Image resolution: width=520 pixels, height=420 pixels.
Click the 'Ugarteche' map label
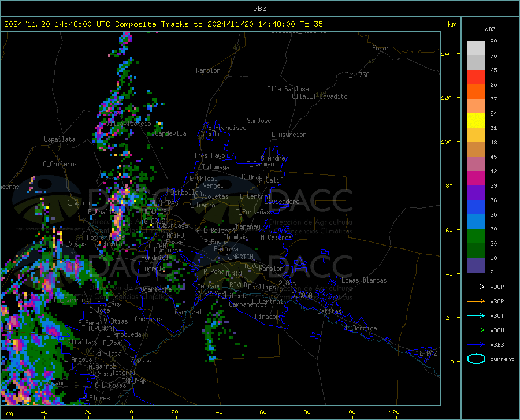coord(156,289)
